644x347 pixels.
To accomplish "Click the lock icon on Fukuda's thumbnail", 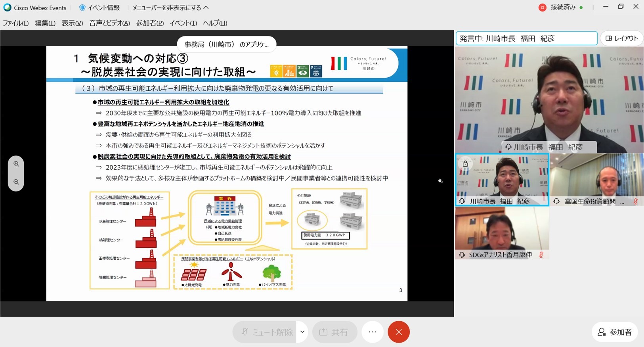I will tap(465, 164).
